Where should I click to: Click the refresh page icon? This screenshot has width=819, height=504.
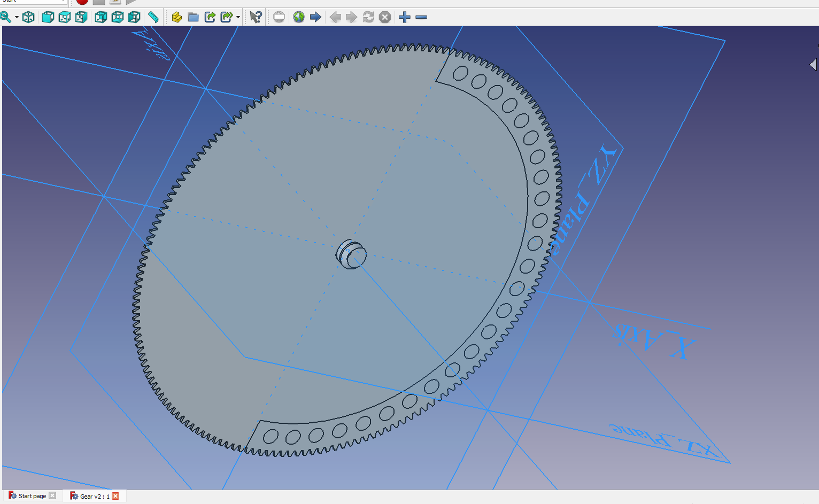[x=368, y=17]
